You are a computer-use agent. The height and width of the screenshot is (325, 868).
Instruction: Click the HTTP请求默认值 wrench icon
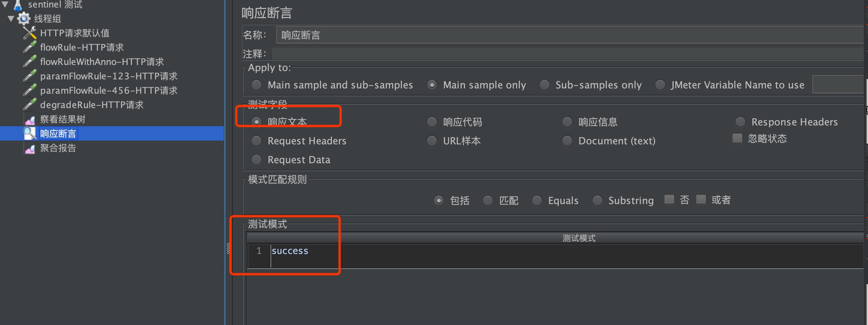pos(30,33)
